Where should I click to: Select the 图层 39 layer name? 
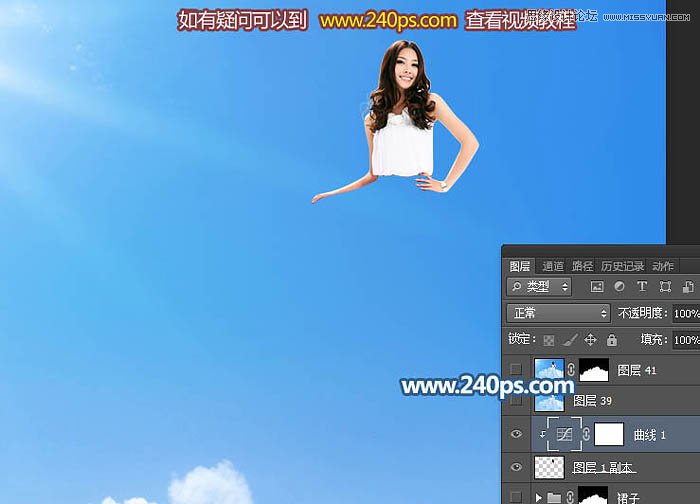pyautogui.click(x=592, y=401)
